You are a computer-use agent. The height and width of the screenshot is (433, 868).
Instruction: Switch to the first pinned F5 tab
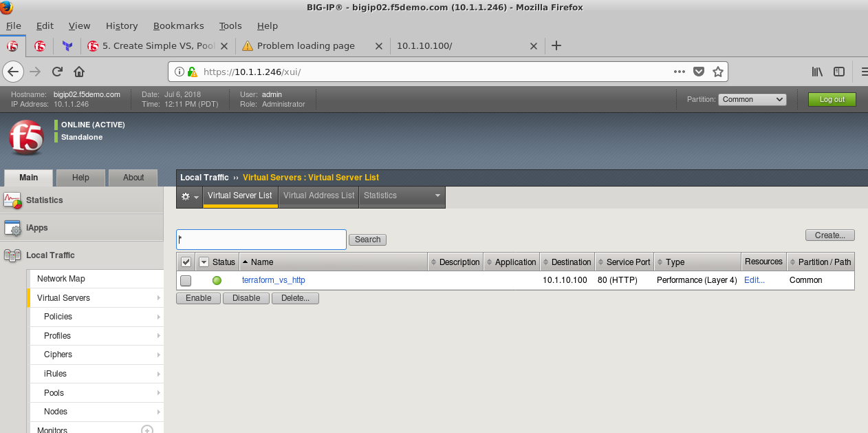12,46
